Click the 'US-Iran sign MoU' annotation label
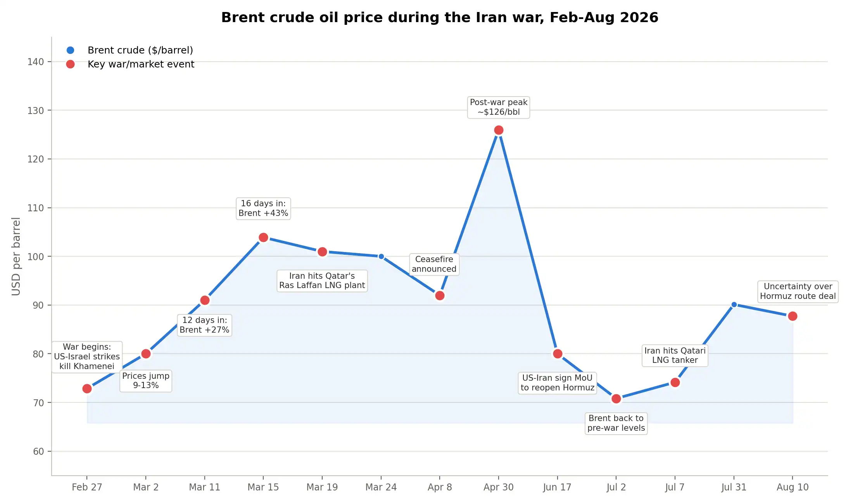The height and width of the screenshot is (504, 853). pyautogui.click(x=558, y=383)
